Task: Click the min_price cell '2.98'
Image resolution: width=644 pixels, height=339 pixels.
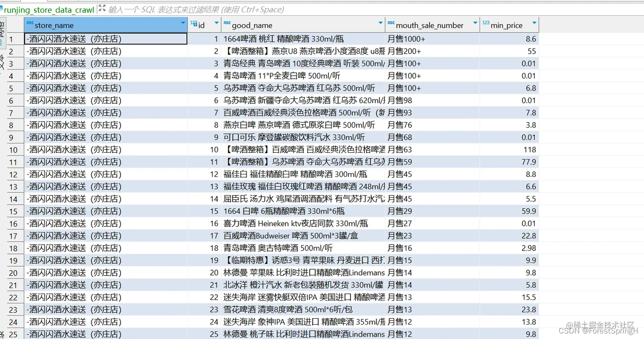Action: pos(509,248)
